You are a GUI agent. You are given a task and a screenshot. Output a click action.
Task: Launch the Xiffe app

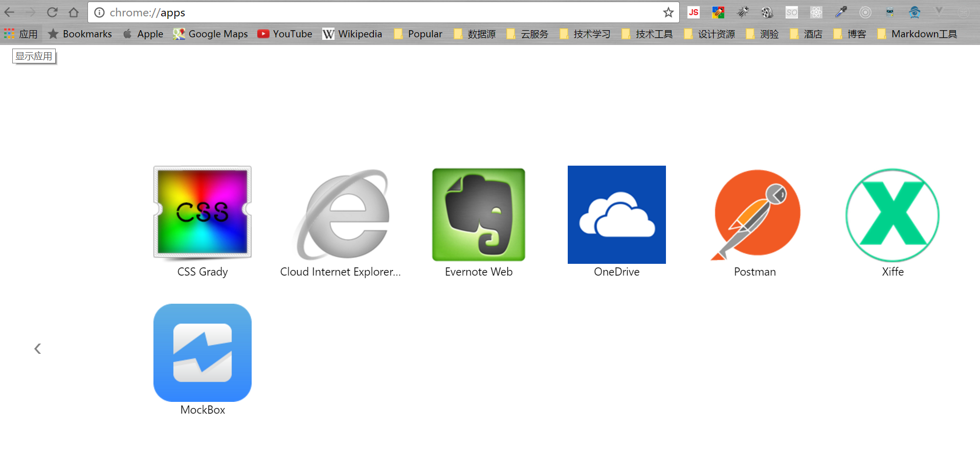point(893,215)
